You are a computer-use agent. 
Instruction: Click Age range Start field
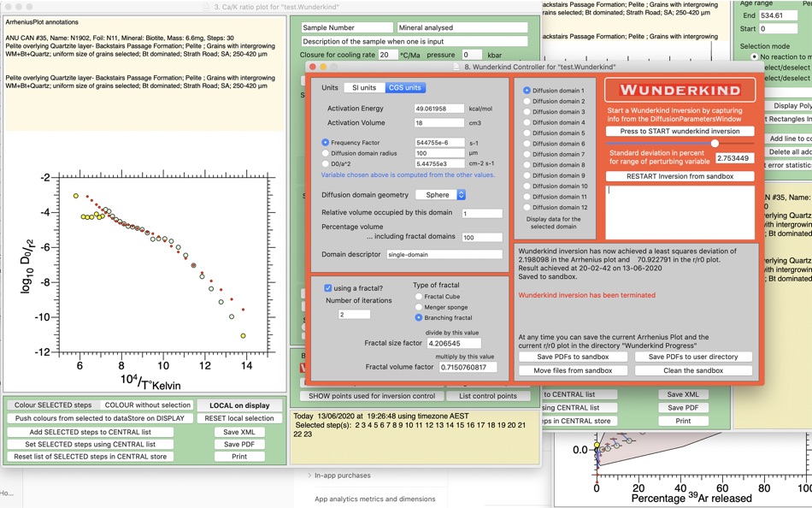pyautogui.click(x=779, y=28)
